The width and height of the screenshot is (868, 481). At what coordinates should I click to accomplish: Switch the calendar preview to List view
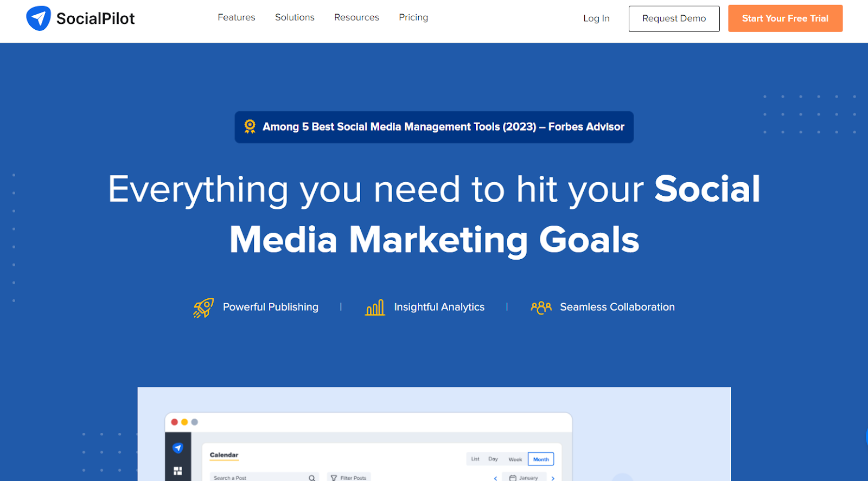475,459
